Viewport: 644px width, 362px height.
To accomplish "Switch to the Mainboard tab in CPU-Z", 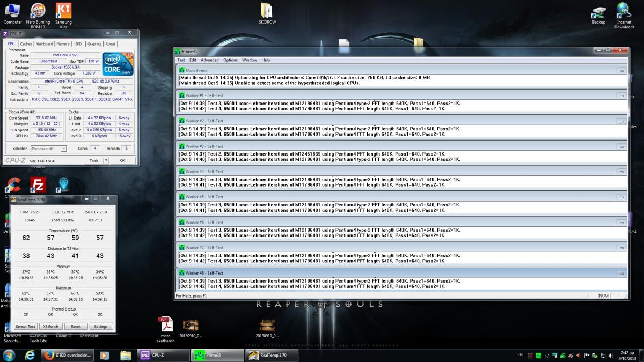I will coord(44,44).
